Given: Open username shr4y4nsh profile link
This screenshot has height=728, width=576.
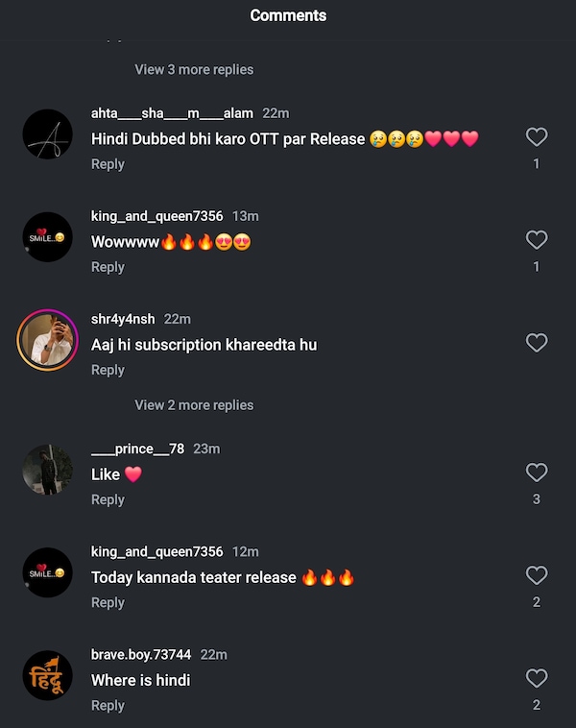Looking at the screenshot, I should (123, 319).
